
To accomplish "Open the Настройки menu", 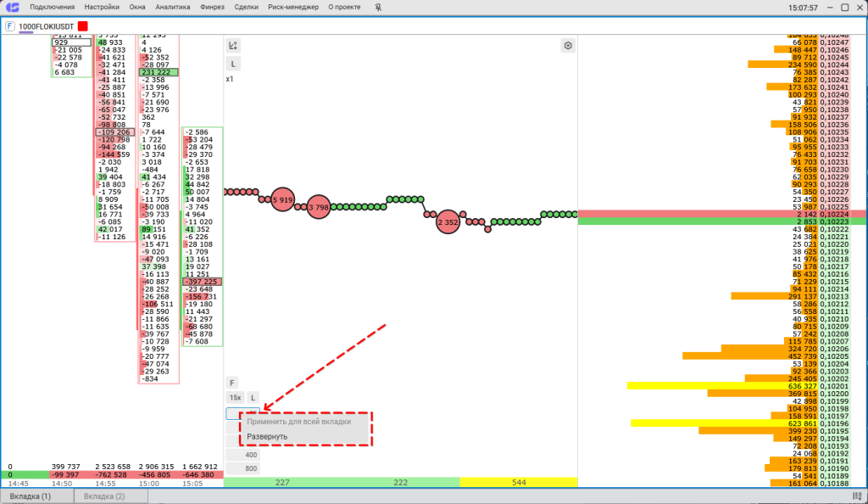I will tap(102, 7).
